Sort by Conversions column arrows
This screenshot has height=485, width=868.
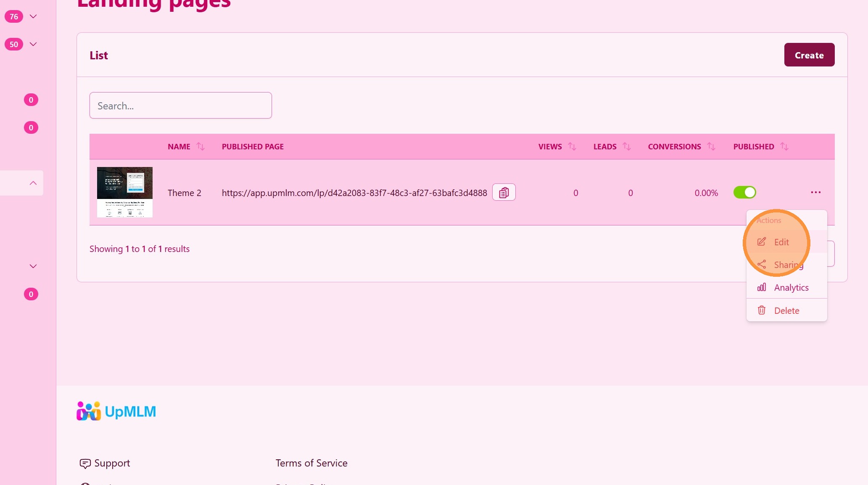[711, 146]
